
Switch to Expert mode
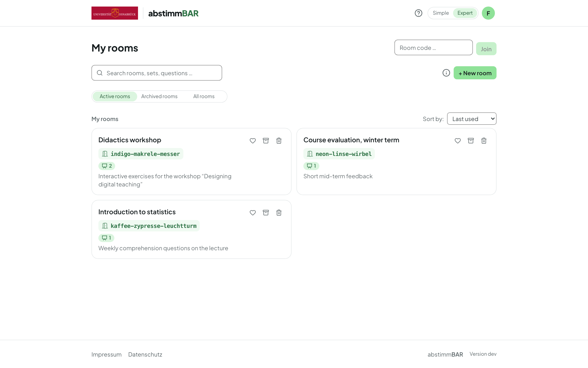coord(465,13)
